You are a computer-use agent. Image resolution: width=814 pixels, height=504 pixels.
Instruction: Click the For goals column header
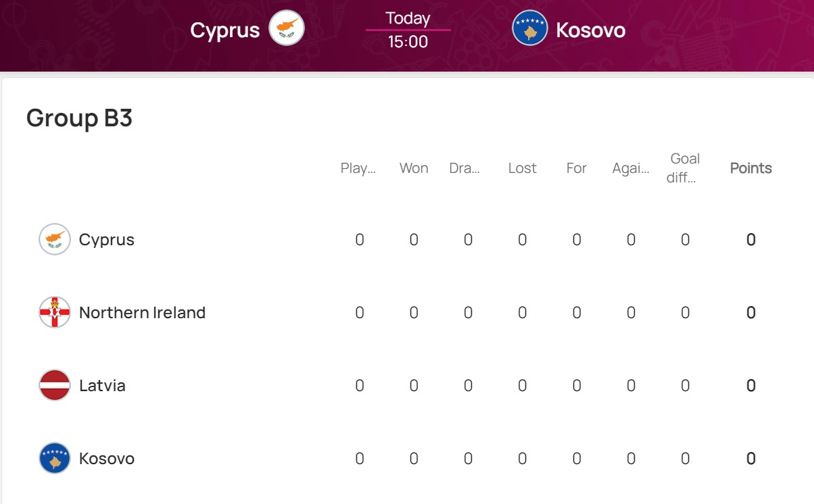tap(576, 168)
